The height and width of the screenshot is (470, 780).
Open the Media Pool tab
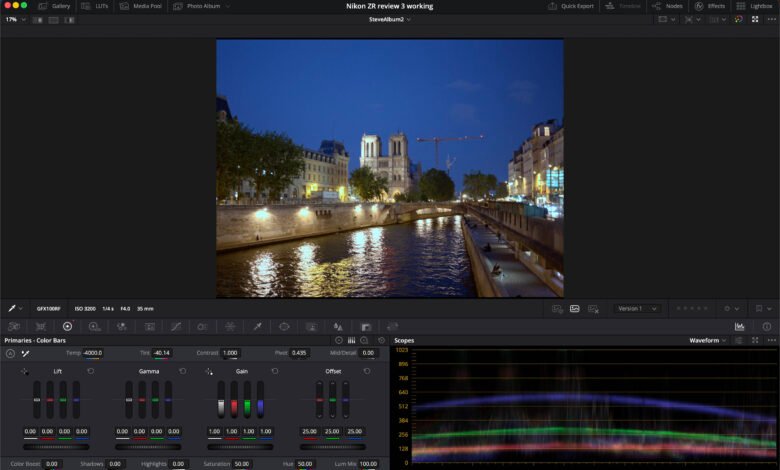point(138,6)
